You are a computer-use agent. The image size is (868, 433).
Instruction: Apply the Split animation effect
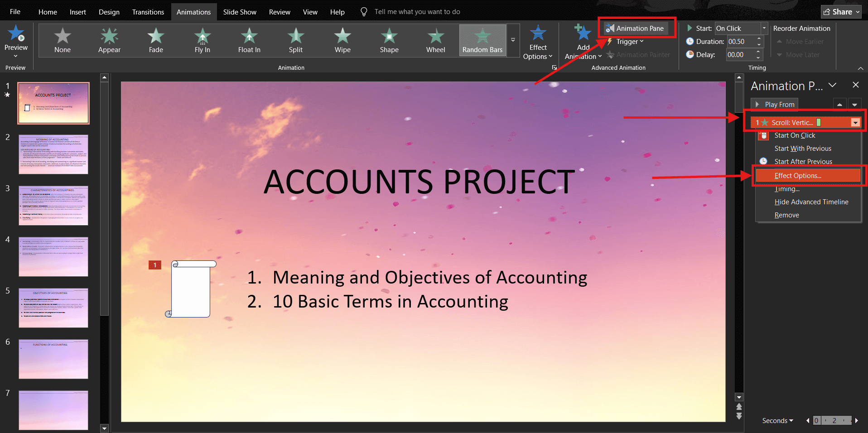tap(296, 40)
